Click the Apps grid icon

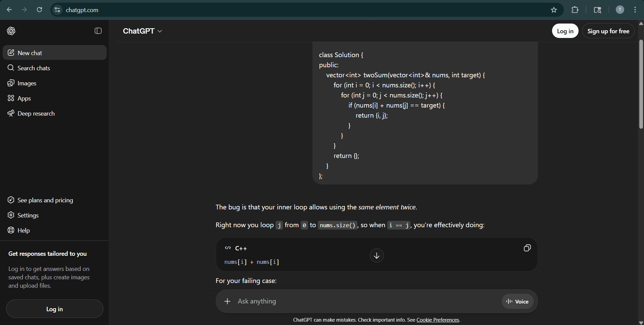coord(11,98)
